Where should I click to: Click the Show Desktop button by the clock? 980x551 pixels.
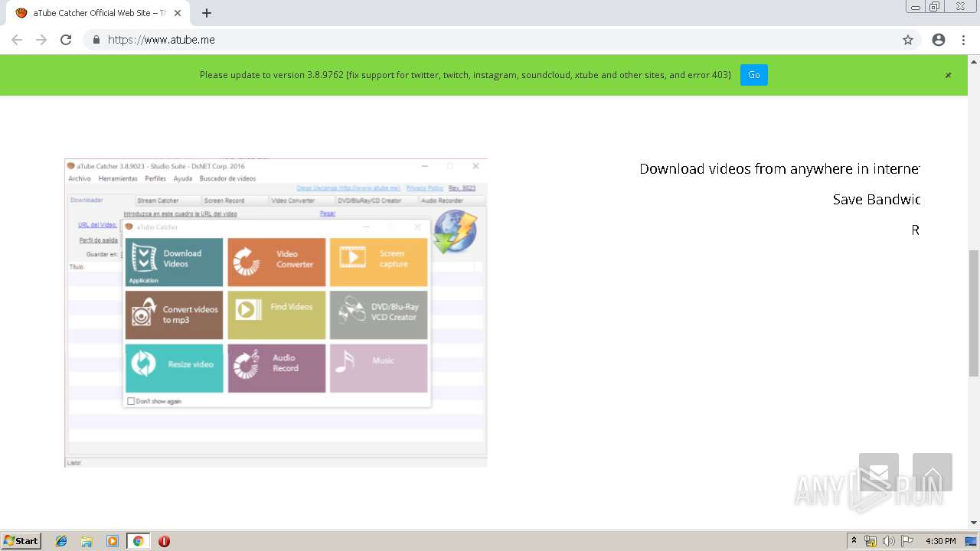972,541
